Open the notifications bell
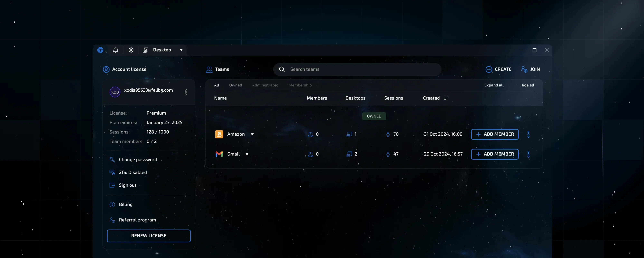This screenshot has width=644, height=258. click(115, 50)
